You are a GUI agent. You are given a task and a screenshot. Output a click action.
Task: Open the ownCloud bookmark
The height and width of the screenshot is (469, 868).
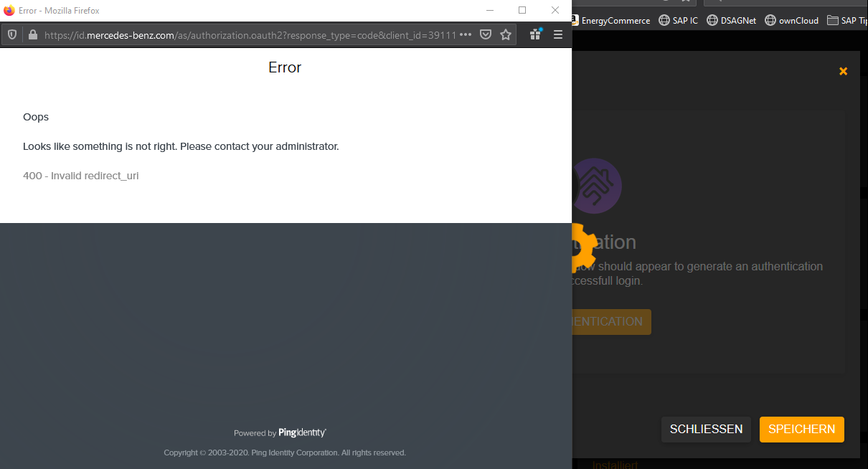coord(792,20)
